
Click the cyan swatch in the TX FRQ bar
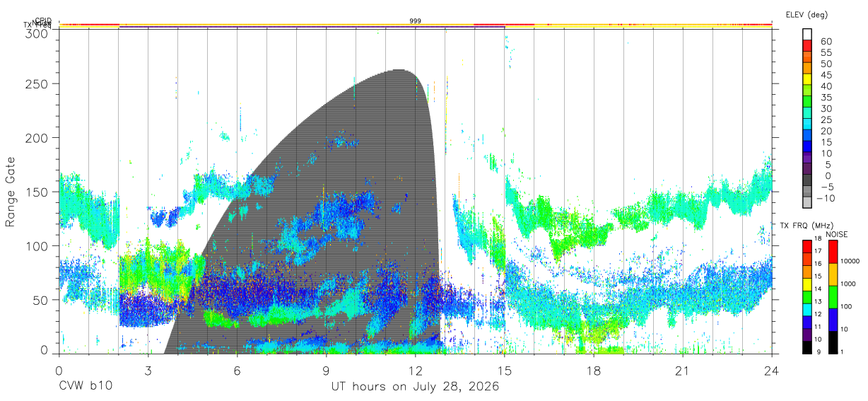(x=807, y=309)
